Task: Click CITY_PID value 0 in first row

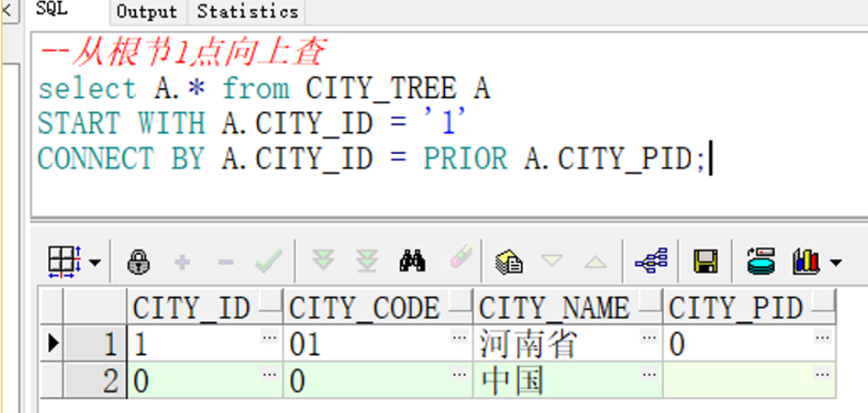Action: [677, 344]
